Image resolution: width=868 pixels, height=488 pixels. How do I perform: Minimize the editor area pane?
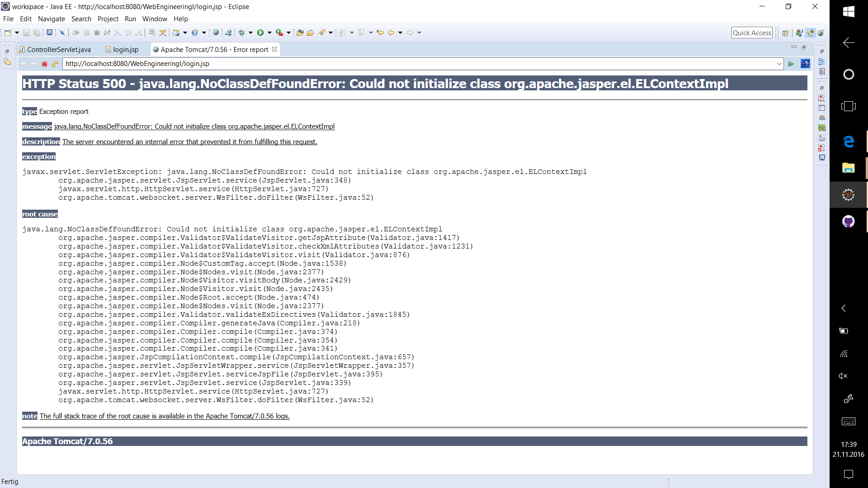tap(794, 47)
